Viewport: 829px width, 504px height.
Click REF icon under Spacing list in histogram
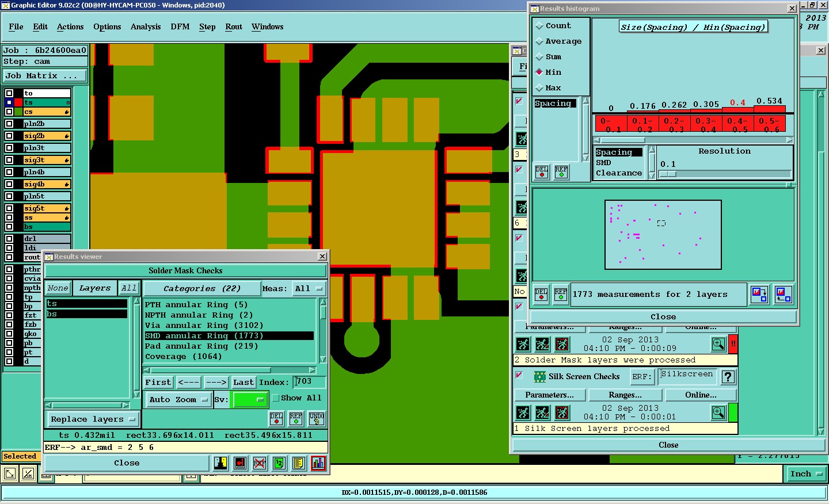point(561,172)
